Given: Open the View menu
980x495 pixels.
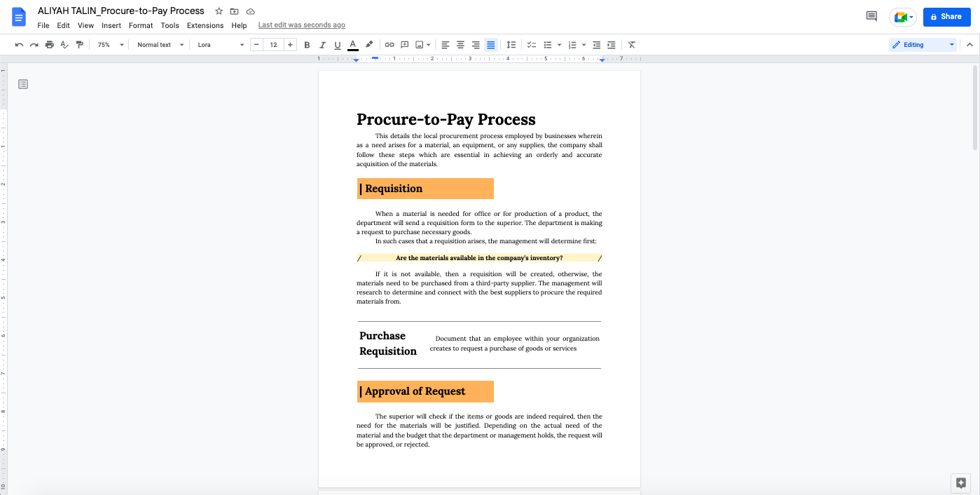Looking at the screenshot, I should pyautogui.click(x=85, y=25).
